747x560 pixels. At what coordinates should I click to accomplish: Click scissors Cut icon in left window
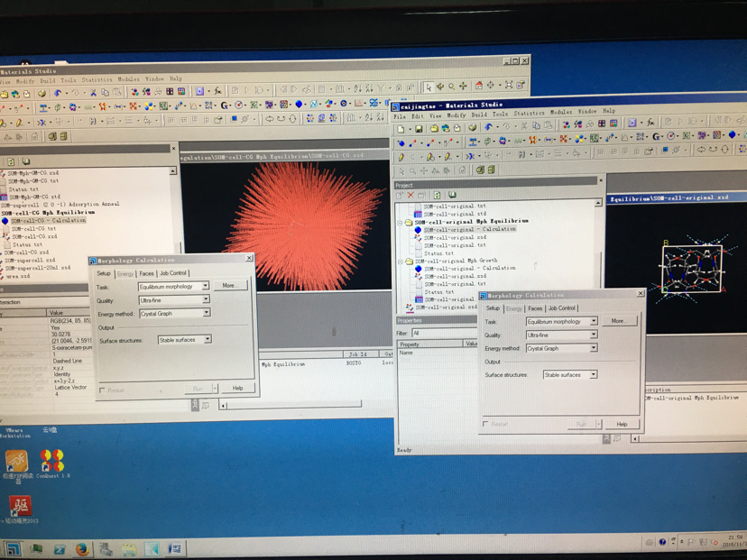point(94,92)
